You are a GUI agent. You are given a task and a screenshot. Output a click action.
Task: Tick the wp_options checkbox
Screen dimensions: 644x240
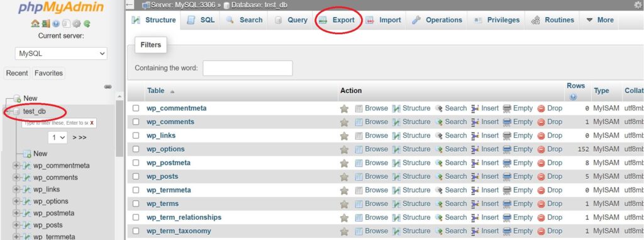point(136,149)
